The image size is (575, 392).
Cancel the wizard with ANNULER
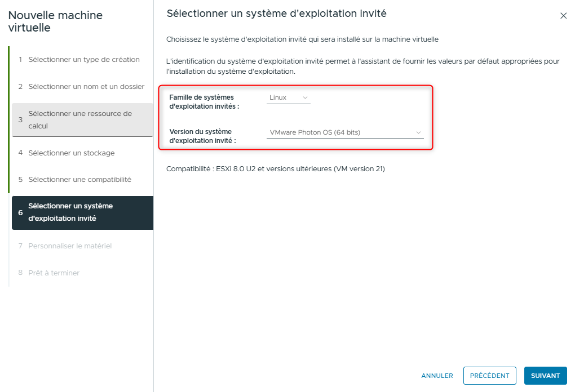point(437,376)
